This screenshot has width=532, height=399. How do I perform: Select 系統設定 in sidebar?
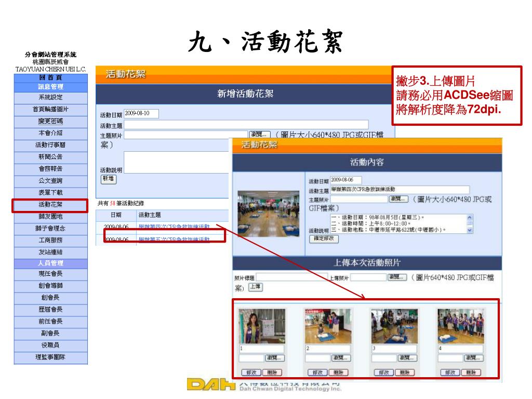point(50,97)
